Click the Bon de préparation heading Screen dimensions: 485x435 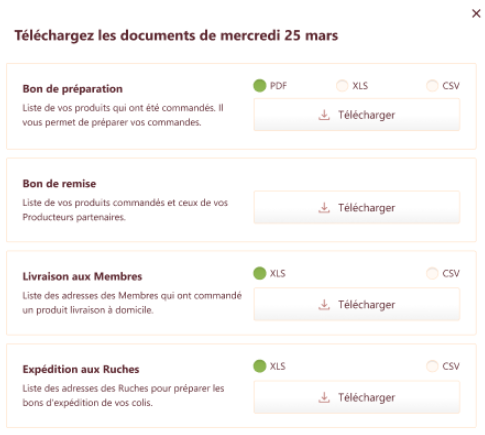[72, 89]
